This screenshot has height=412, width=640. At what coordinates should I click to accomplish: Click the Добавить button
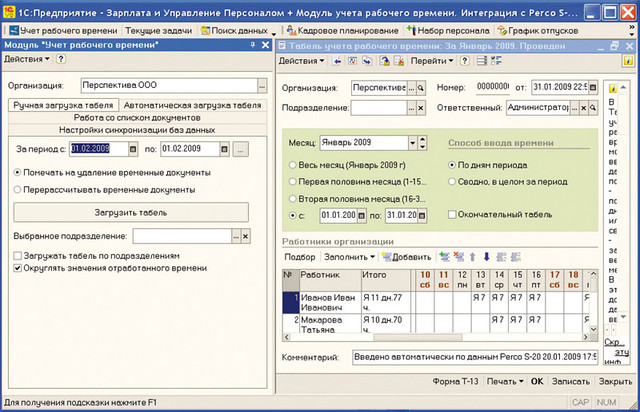(x=407, y=257)
